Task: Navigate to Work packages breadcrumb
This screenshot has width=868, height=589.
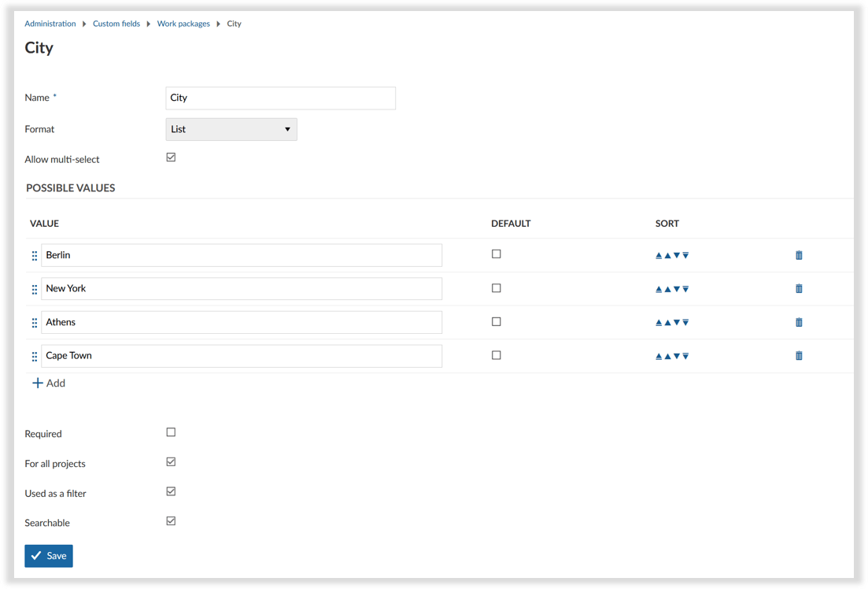Action: (x=183, y=24)
